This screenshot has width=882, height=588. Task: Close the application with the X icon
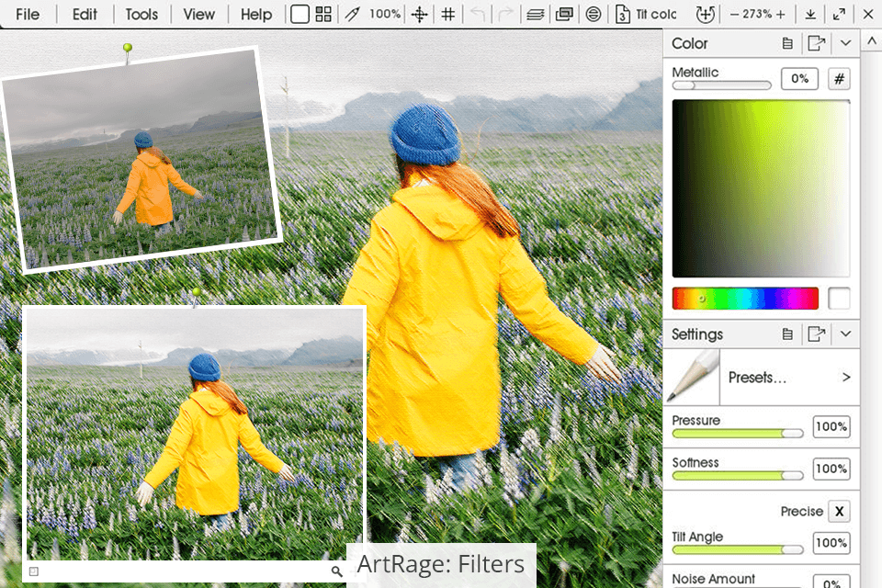coord(868,14)
